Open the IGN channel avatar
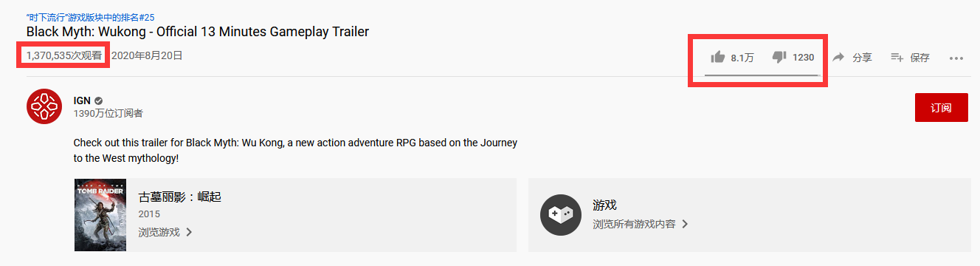The image size is (980, 266). click(44, 106)
